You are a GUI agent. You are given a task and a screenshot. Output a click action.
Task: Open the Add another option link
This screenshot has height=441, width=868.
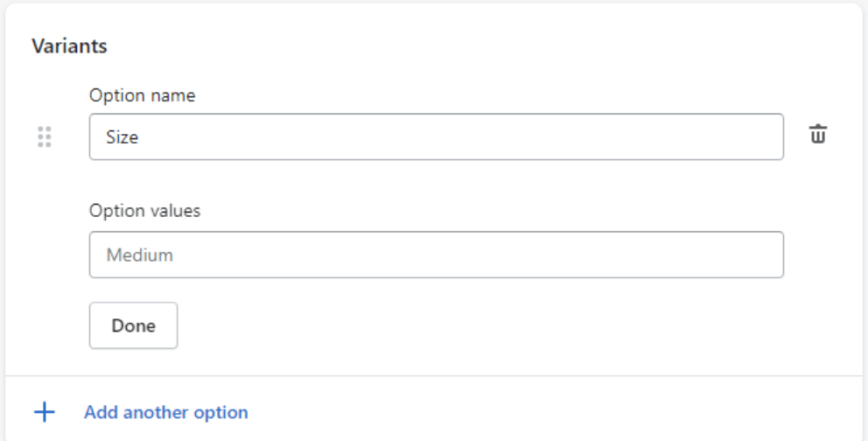tap(166, 412)
